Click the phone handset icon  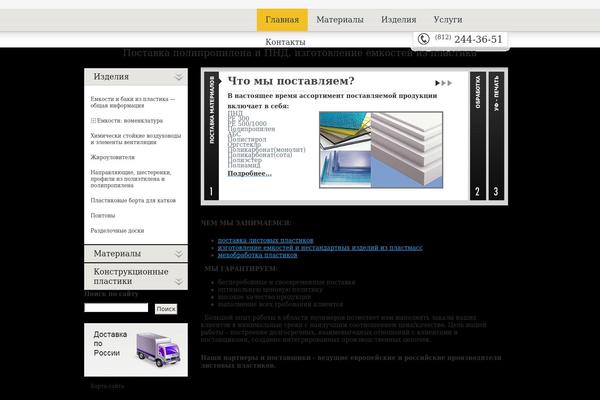(423, 39)
